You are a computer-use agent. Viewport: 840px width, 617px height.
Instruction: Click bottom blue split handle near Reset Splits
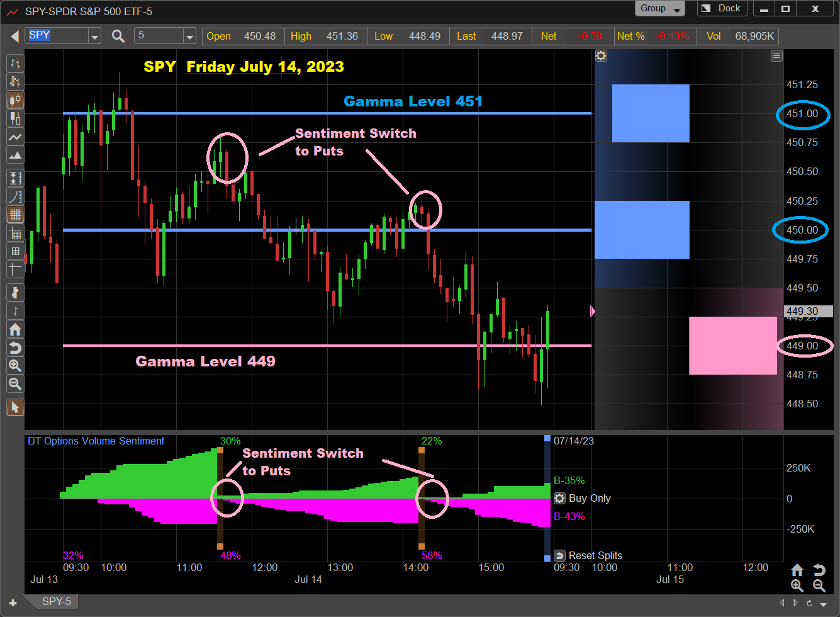(x=547, y=558)
